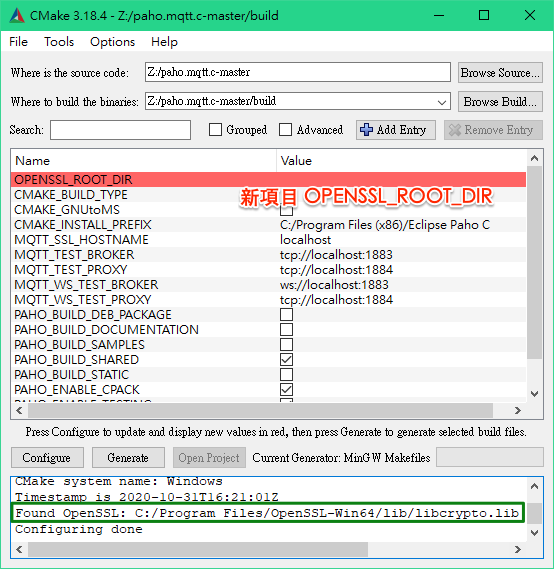Toggle PAHO_BUILD_DEB_PACKAGE checkbox
This screenshot has height=569, width=554.
[x=286, y=314]
